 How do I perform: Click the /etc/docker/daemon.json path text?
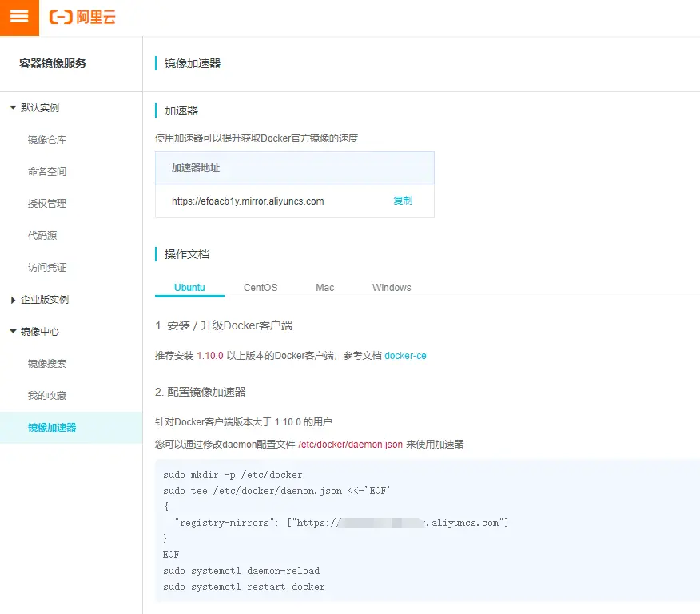tap(351, 445)
